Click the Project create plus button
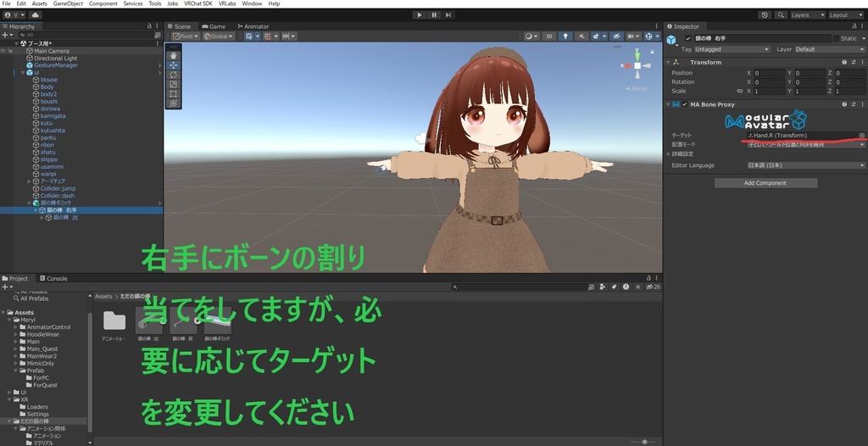Image resolution: width=868 pixels, height=446 pixels. (x=6, y=287)
